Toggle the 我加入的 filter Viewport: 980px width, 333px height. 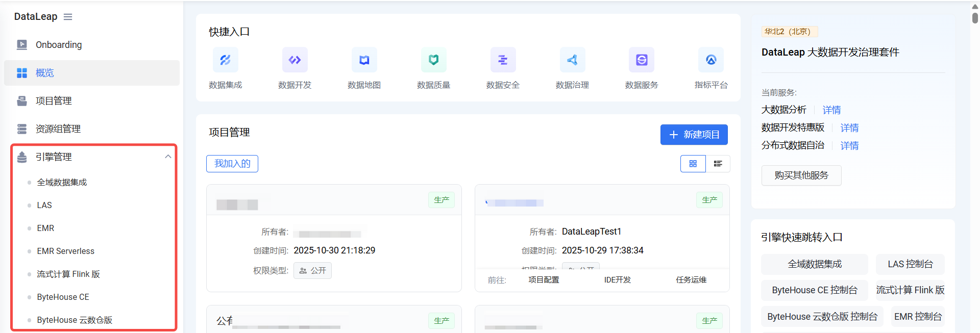[x=232, y=164]
